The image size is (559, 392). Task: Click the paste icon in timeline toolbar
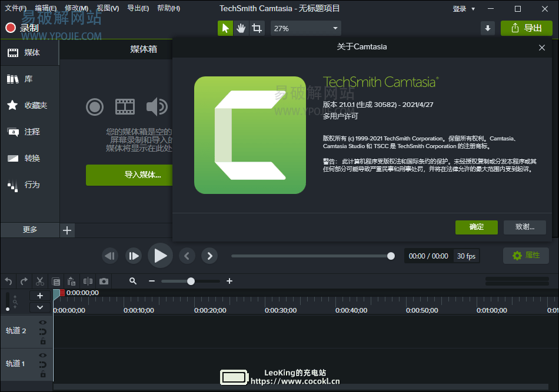click(71, 282)
